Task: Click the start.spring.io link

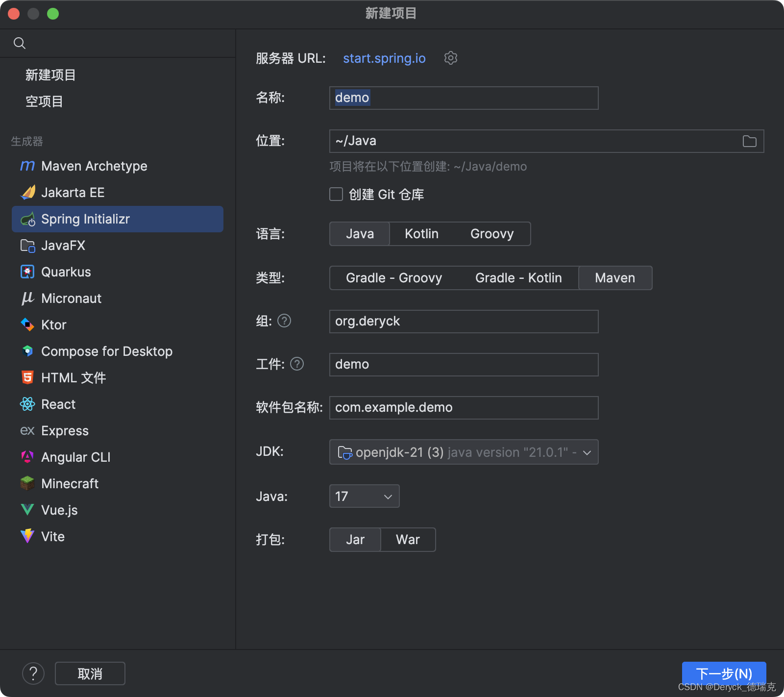Action: click(384, 58)
